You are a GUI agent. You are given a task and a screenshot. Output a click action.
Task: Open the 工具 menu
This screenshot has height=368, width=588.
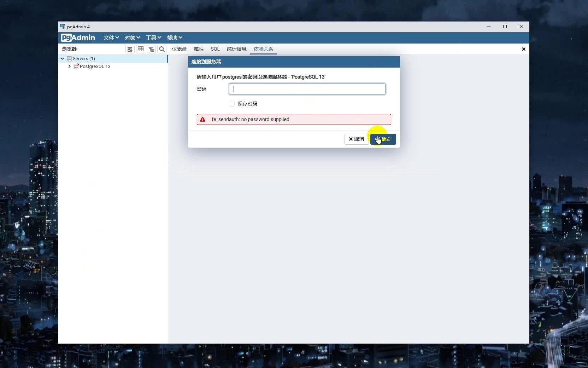[153, 38]
